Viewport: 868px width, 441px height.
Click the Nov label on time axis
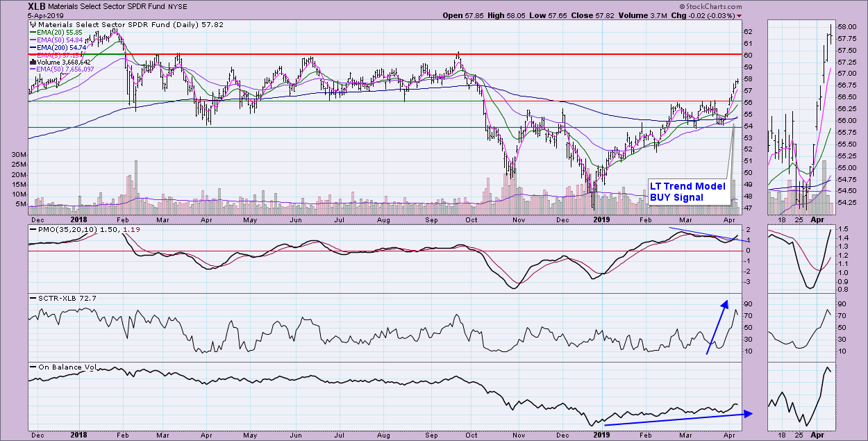[x=519, y=220]
